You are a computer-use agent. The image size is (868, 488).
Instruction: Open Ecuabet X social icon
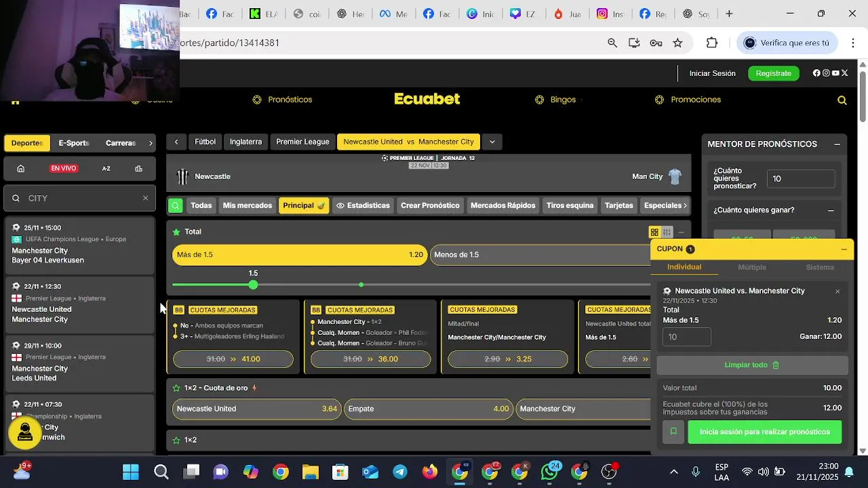tap(844, 73)
